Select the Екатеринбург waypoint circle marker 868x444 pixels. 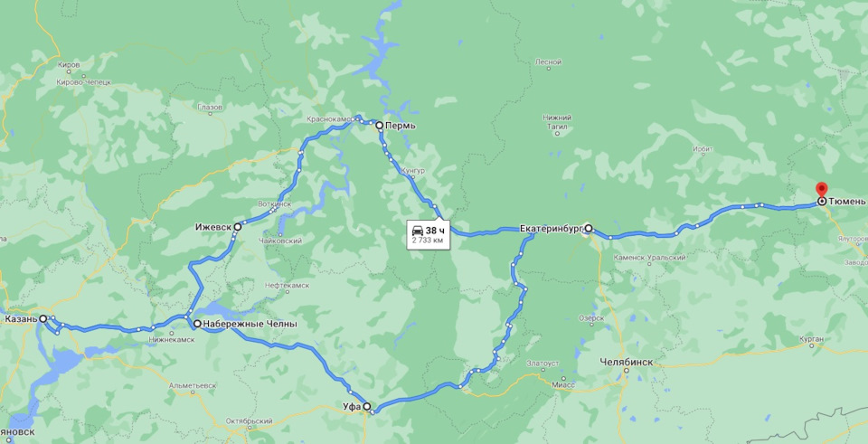pos(589,228)
